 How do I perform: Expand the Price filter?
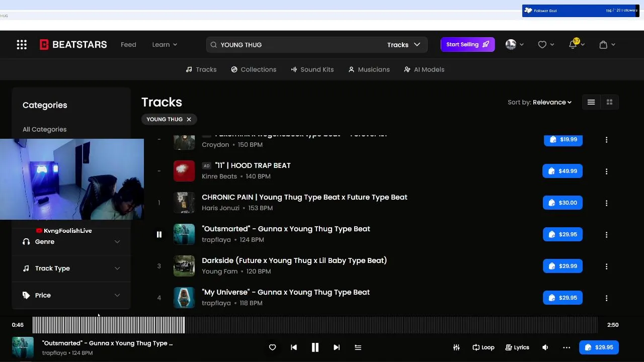[71, 295]
